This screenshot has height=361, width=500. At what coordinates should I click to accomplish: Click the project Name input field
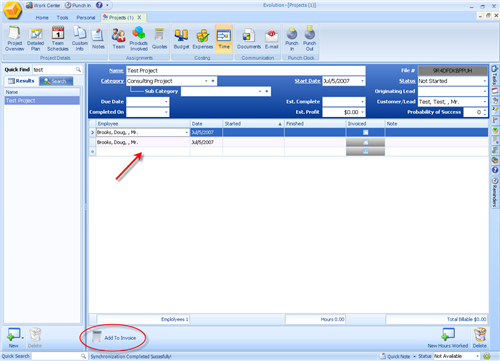coord(246,71)
